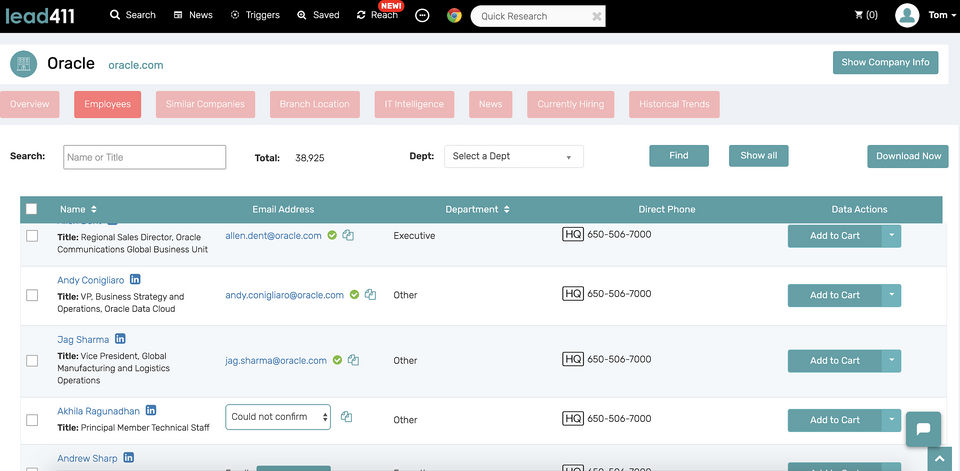Viewport: 960px width, 471px height.
Task: Check Andy Conigliaro's row checkbox
Action: [32, 295]
